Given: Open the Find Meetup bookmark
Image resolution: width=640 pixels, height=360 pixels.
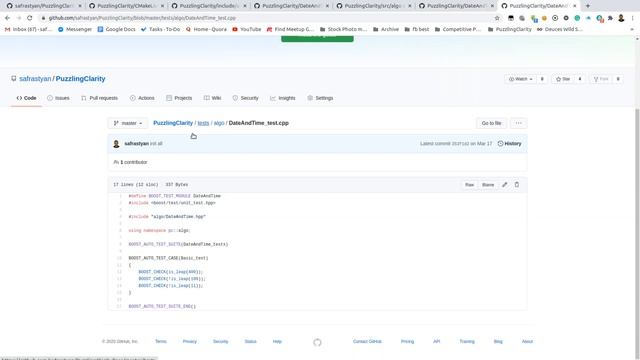Looking at the screenshot, I should 290,29.
